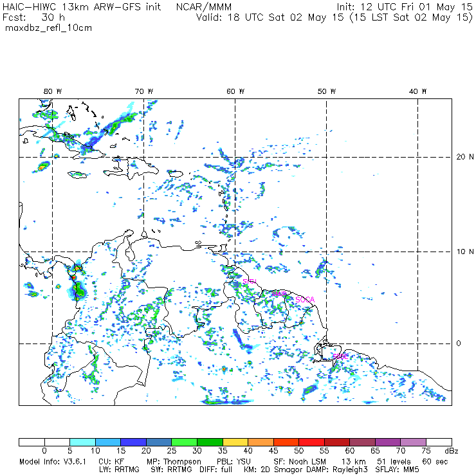The height and width of the screenshot is (476, 476).
Task: Click the '51 levels' text
Action: (x=394, y=462)
